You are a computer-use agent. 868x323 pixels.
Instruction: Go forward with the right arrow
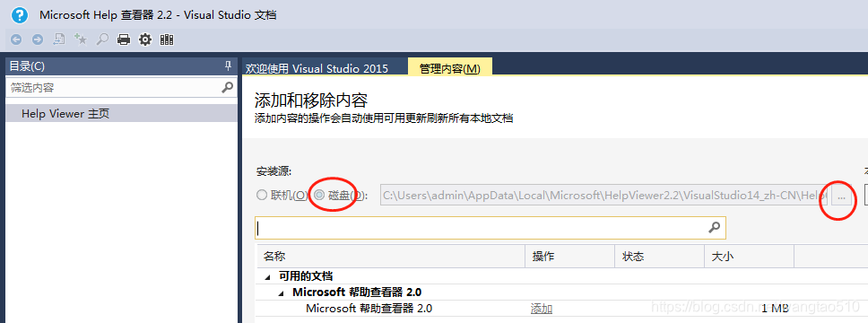click(x=37, y=39)
